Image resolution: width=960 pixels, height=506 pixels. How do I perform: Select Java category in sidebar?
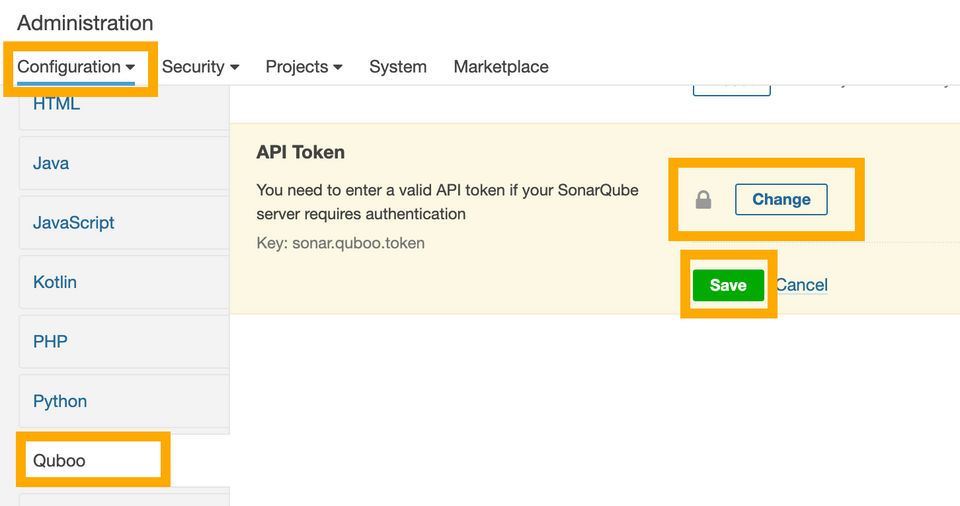pos(124,163)
